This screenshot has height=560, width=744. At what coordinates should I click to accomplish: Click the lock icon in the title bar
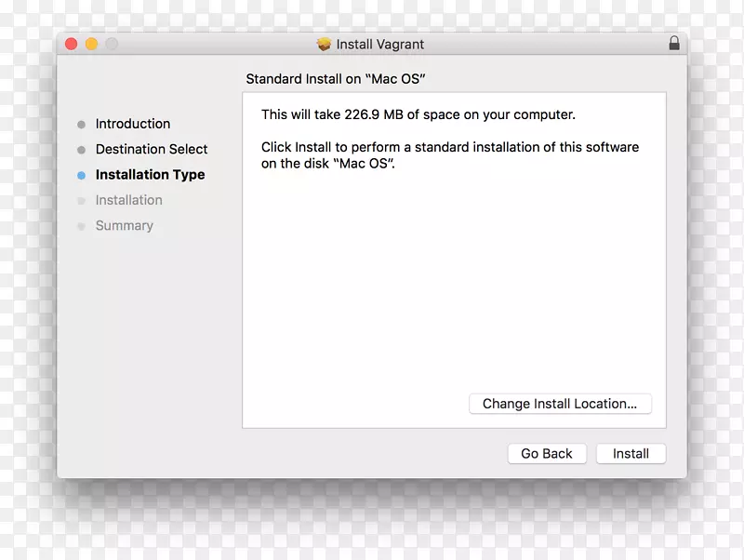pyautogui.click(x=673, y=43)
